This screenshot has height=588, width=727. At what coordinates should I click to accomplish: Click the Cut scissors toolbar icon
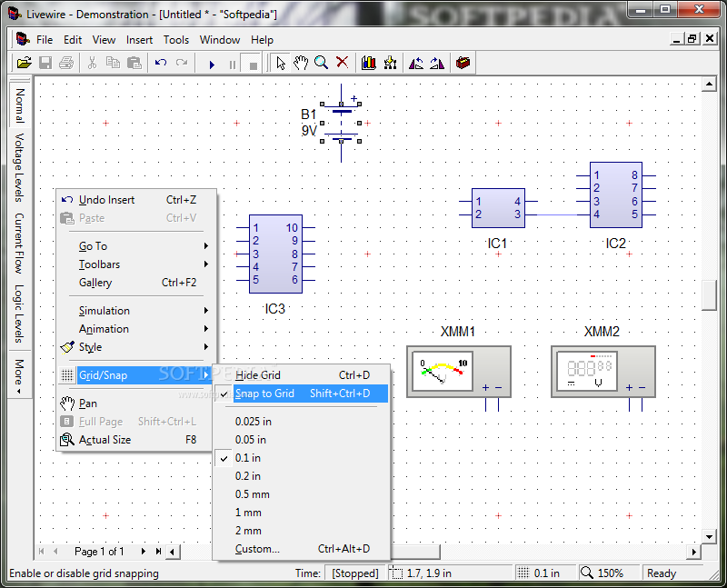[x=92, y=63]
